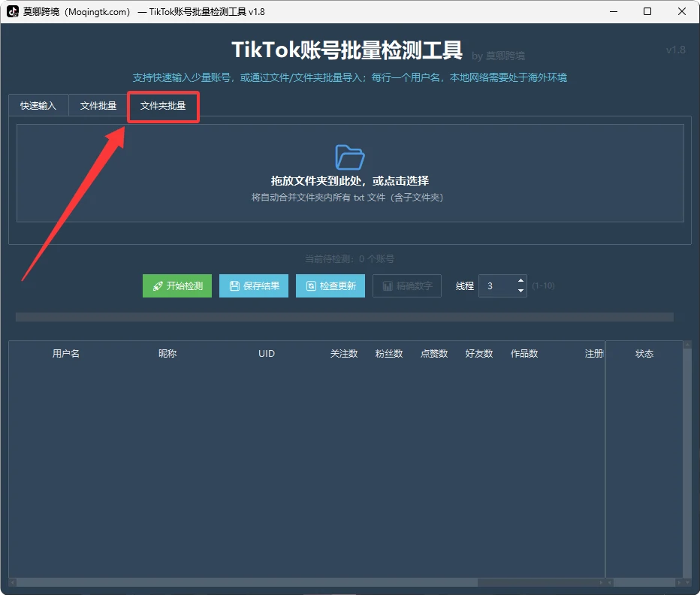700x595 pixels.
Task: Click the floppy disk icon on 保存结果
Action: pyautogui.click(x=234, y=286)
